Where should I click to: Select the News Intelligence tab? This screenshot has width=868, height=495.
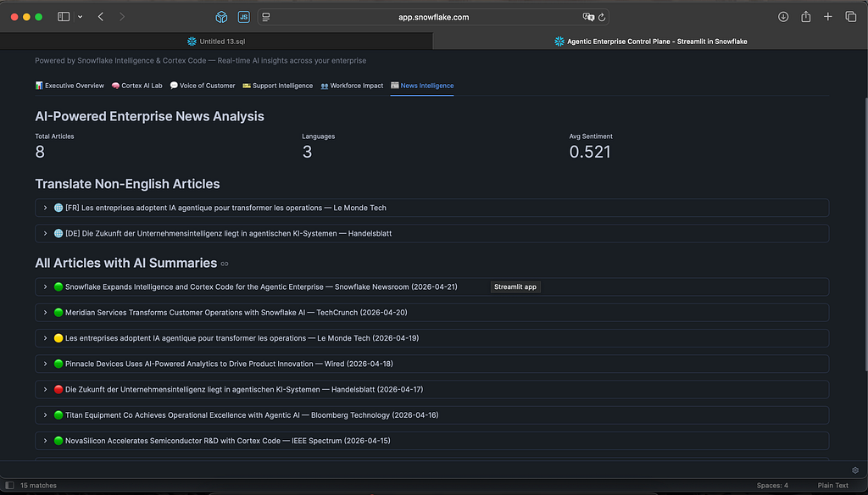coord(422,86)
